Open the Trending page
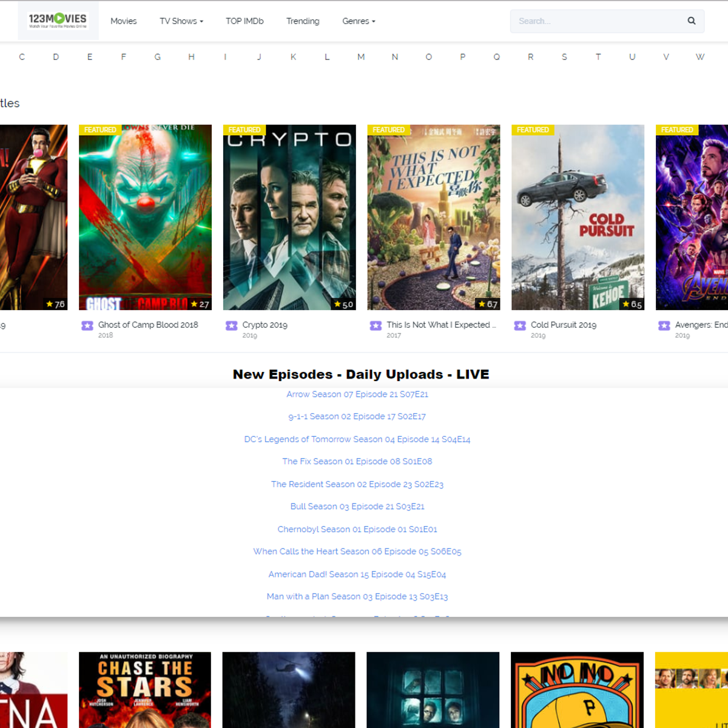This screenshot has width=728, height=728. pos(303,21)
